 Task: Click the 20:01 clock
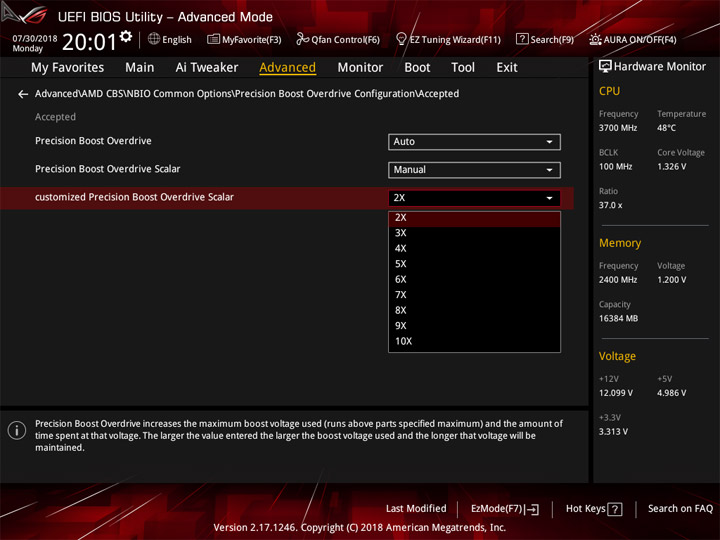point(90,42)
